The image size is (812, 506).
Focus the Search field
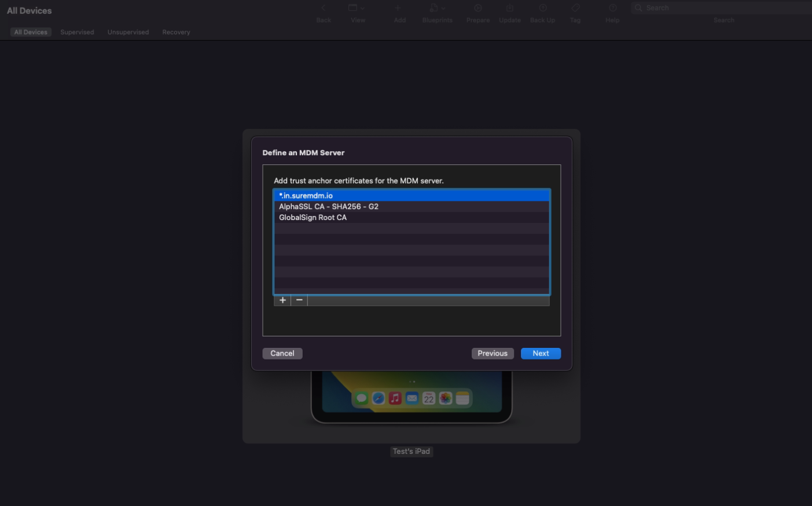point(722,8)
